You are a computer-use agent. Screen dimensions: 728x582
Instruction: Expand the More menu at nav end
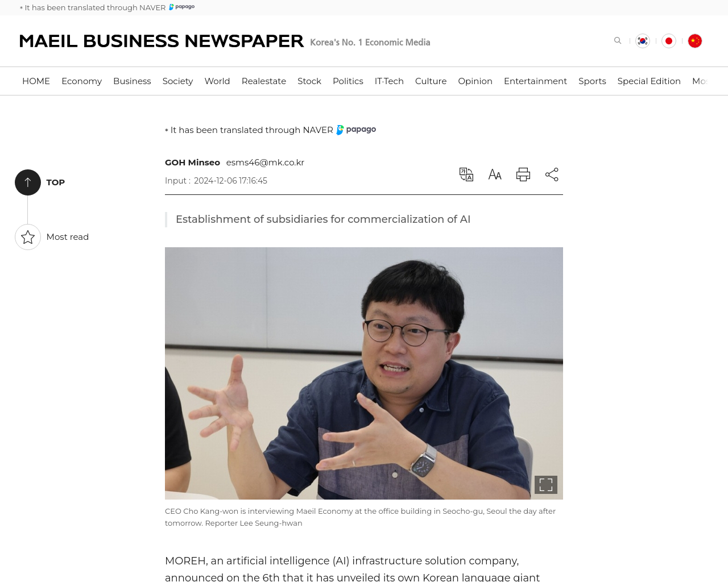tap(700, 81)
